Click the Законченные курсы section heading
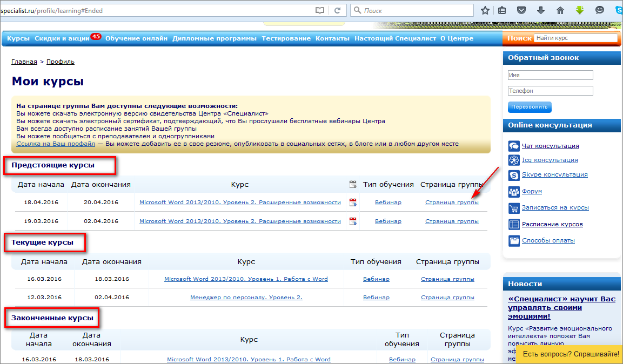The height and width of the screenshot is (364, 623). pos(52,318)
